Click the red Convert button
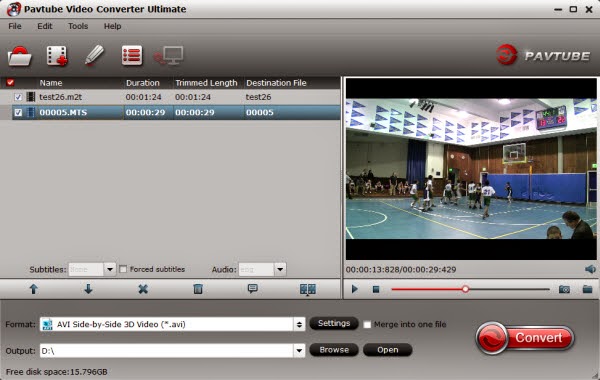600x380 pixels. 525,338
